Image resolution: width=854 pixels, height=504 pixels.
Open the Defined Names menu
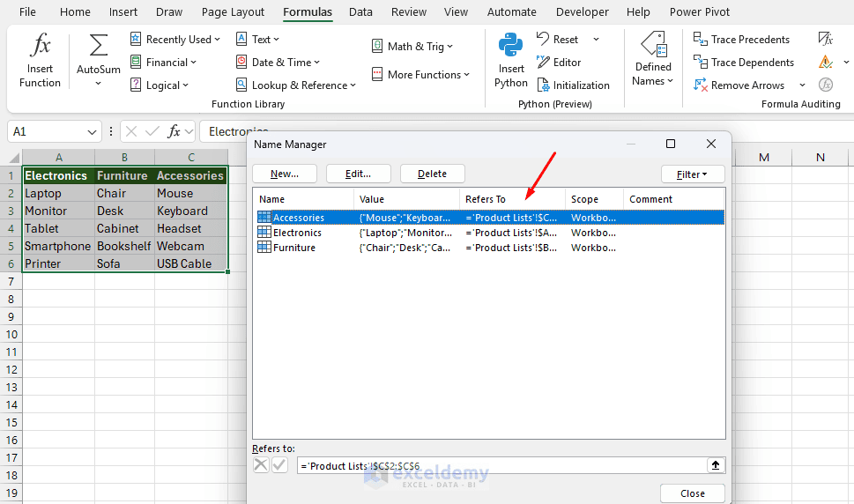coord(653,59)
